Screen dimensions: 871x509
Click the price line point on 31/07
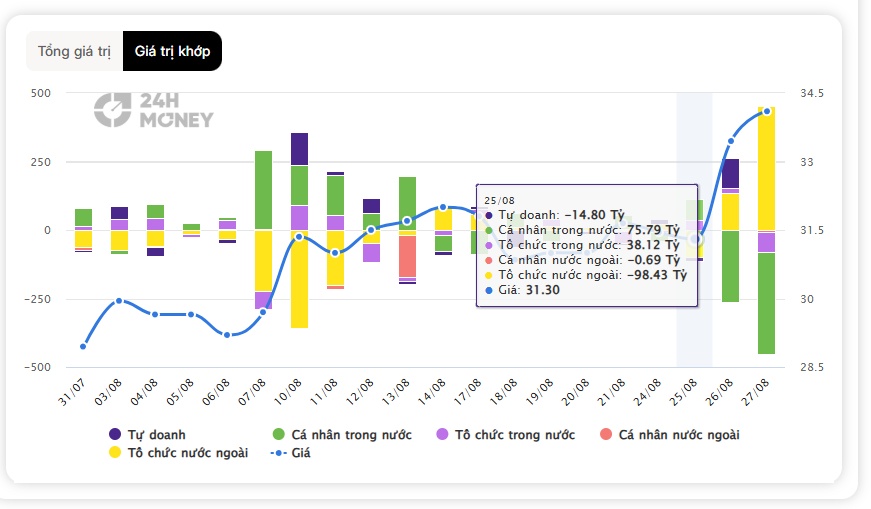(83, 347)
